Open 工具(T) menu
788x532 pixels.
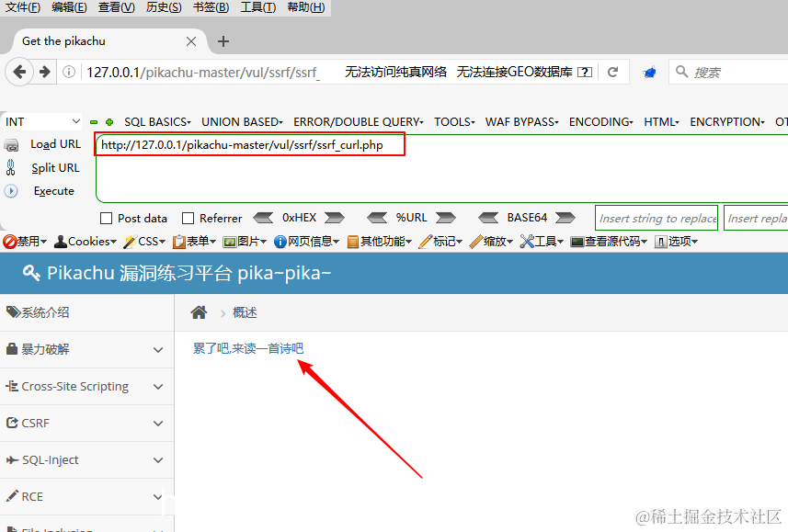pos(257,7)
